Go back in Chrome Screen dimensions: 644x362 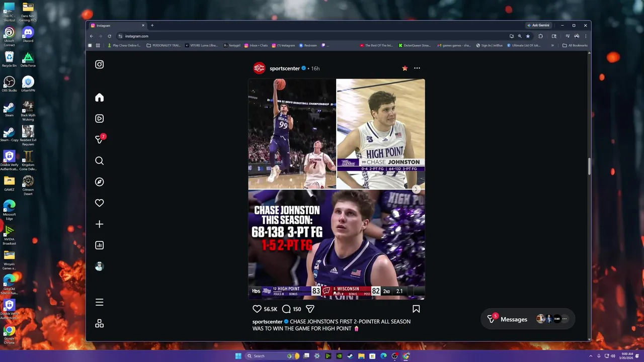[91, 36]
